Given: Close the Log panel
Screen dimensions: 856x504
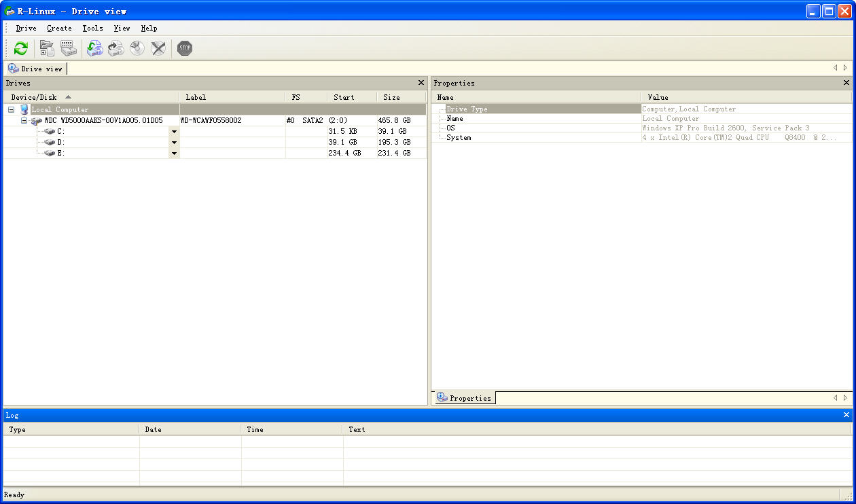Looking at the screenshot, I should point(846,415).
